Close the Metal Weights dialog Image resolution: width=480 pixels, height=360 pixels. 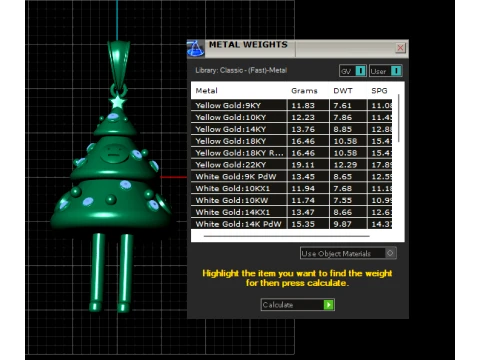(400, 48)
